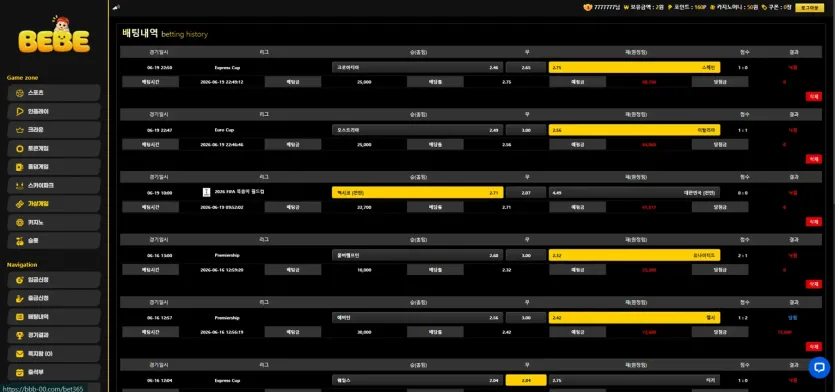
Task: Click the FIFA World Cup league logo
Action: (207, 192)
